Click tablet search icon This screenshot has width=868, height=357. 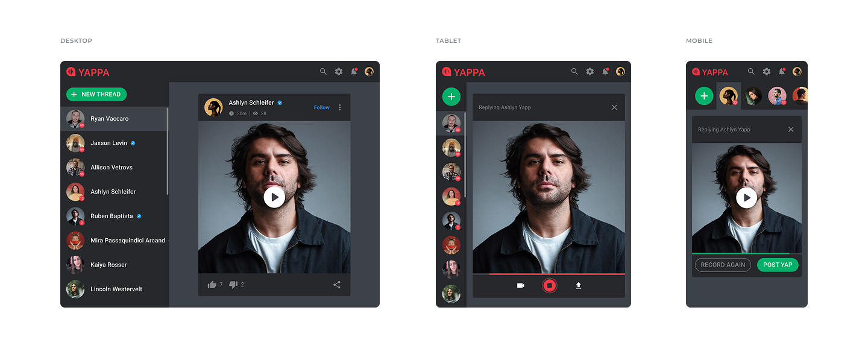tap(574, 72)
